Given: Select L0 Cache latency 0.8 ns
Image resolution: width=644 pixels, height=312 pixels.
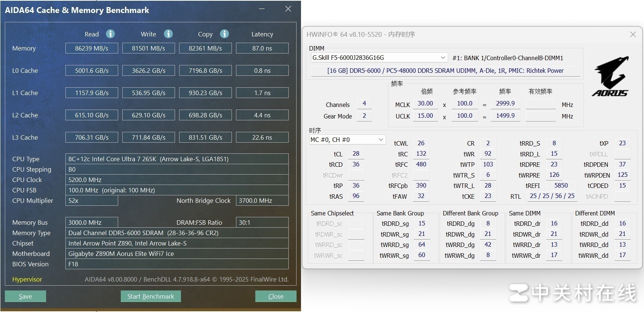Looking at the screenshot, I should pos(262,71).
